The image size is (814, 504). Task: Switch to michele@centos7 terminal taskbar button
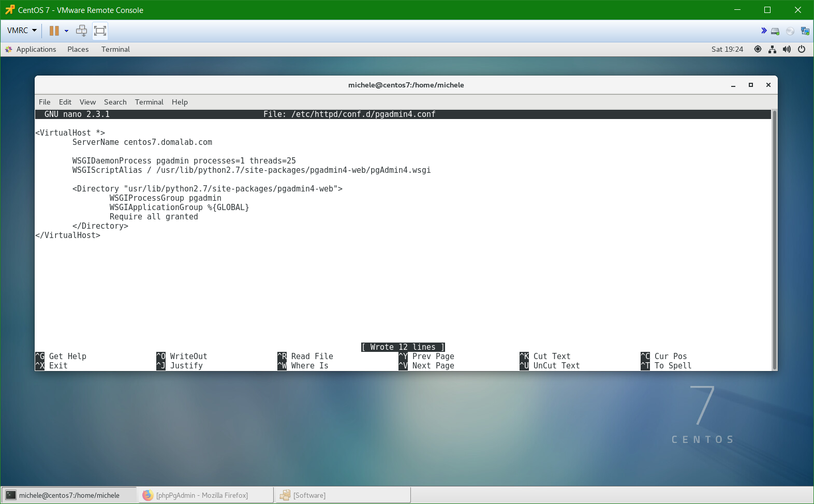pos(69,495)
